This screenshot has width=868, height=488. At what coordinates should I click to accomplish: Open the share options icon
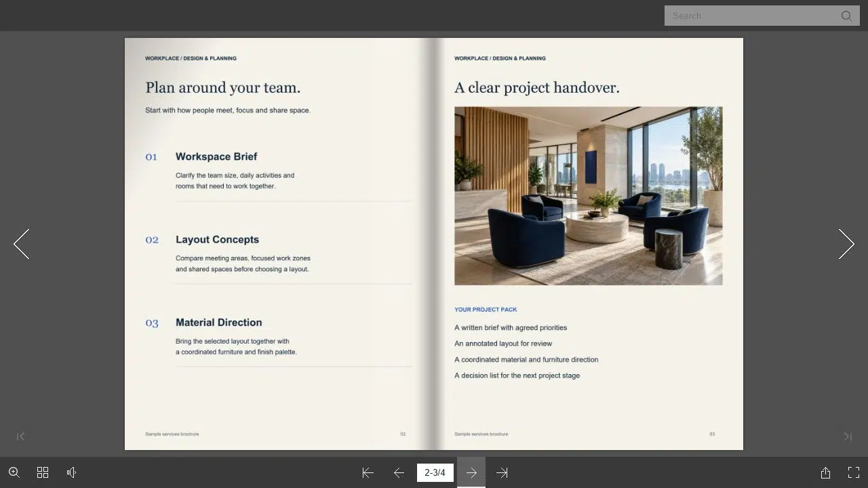(825, 472)
